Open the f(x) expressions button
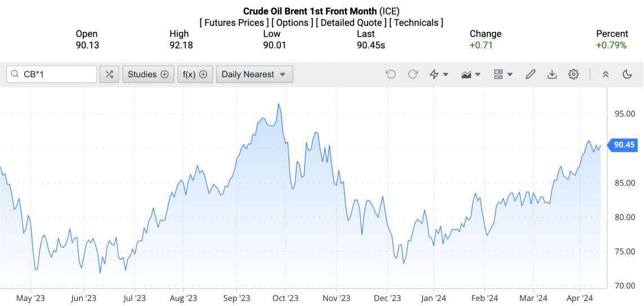Image resolution: width=644 pixels, height=306 pixels. tap(195, 74)
